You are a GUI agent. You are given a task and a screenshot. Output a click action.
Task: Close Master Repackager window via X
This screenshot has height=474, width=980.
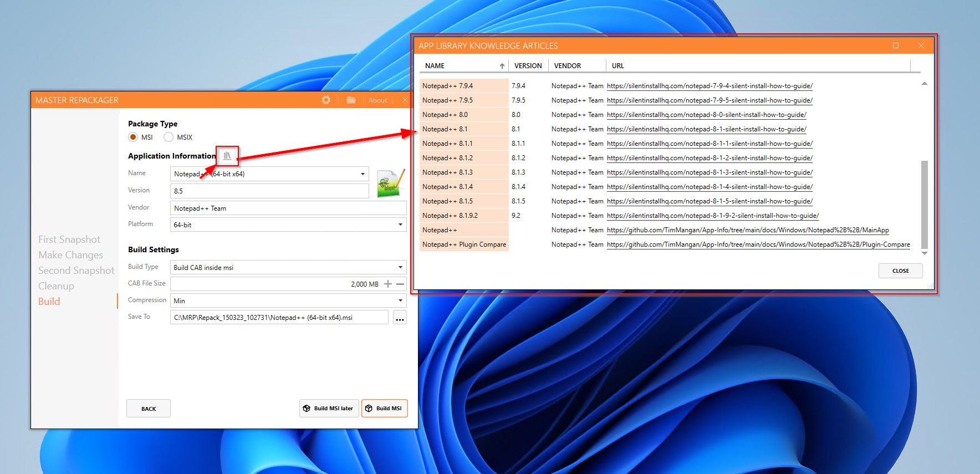point(405,100)
